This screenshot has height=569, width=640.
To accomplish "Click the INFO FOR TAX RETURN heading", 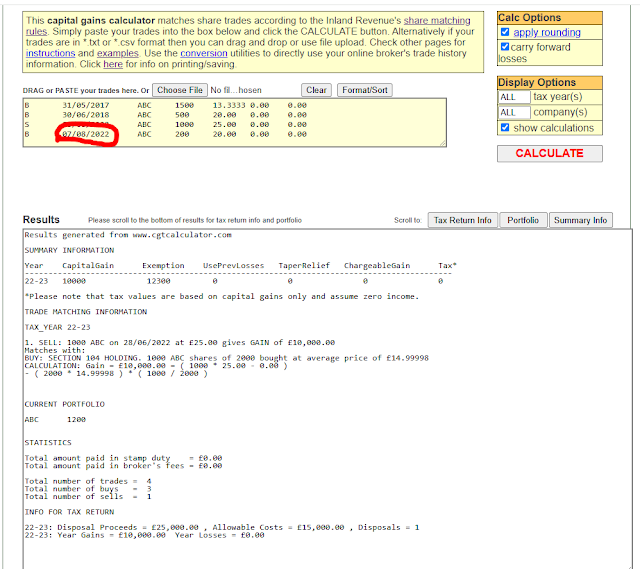I will (x=69, y=512).
